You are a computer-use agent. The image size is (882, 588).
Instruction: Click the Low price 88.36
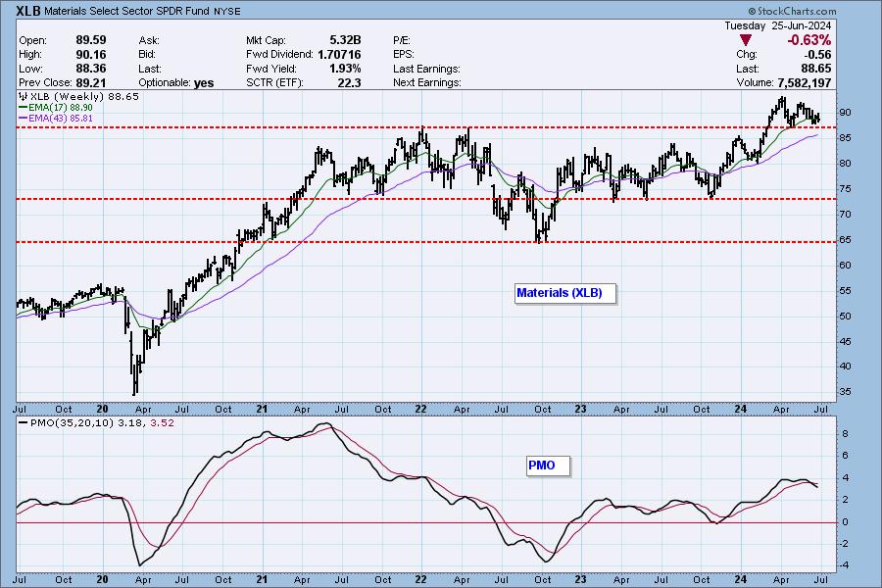91,69
